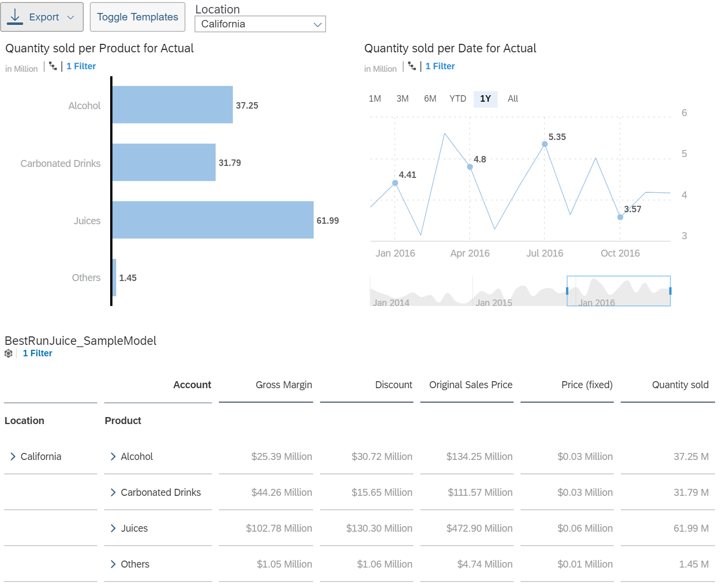
Task: Click hierarchy icon under Quantity sold per Date
Action: pyautogui.click(x=412, y=66)
